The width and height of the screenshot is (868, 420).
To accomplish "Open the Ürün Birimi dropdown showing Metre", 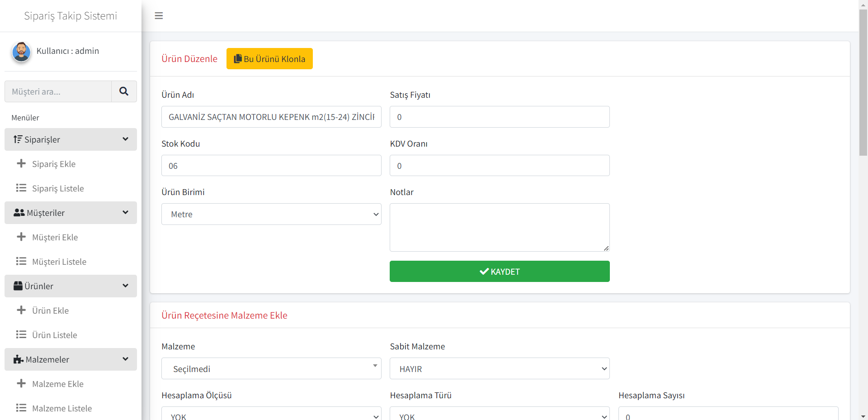I will [x=271, y=214].
